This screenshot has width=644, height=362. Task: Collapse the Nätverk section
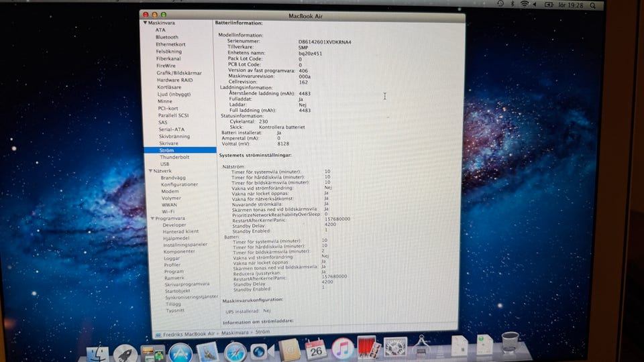click(150, 171)
